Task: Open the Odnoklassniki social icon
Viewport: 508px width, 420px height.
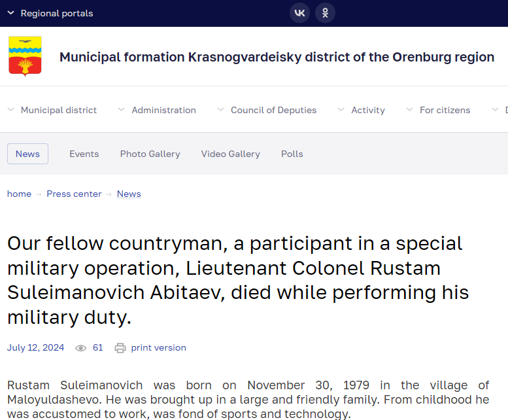Action: point(325,13)
